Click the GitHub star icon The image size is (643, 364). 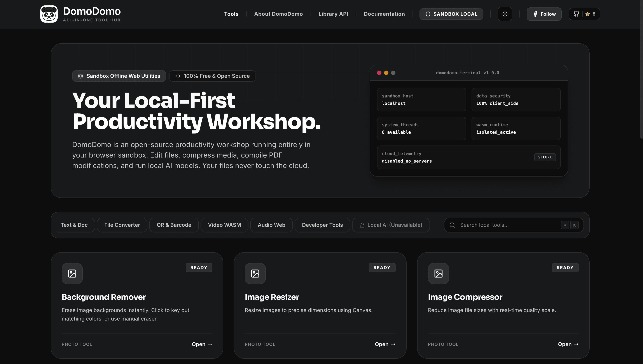pyautogui.click(x=587, y=14)
